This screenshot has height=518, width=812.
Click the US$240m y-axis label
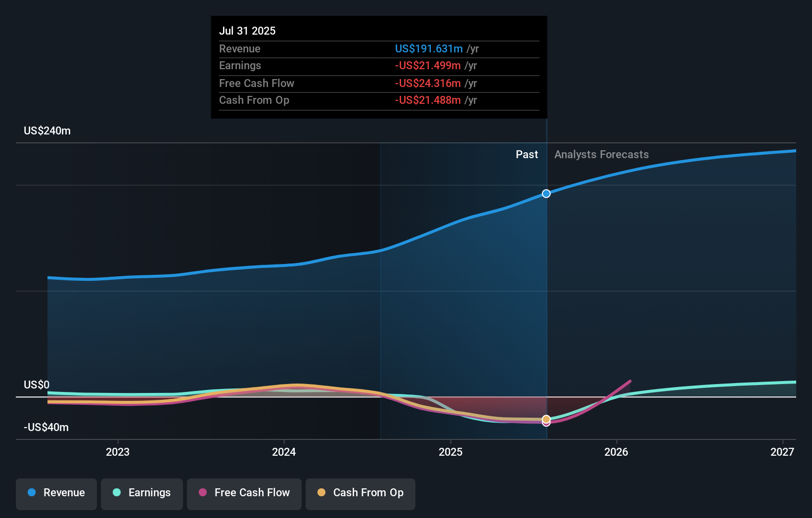(x=47, y=130)
